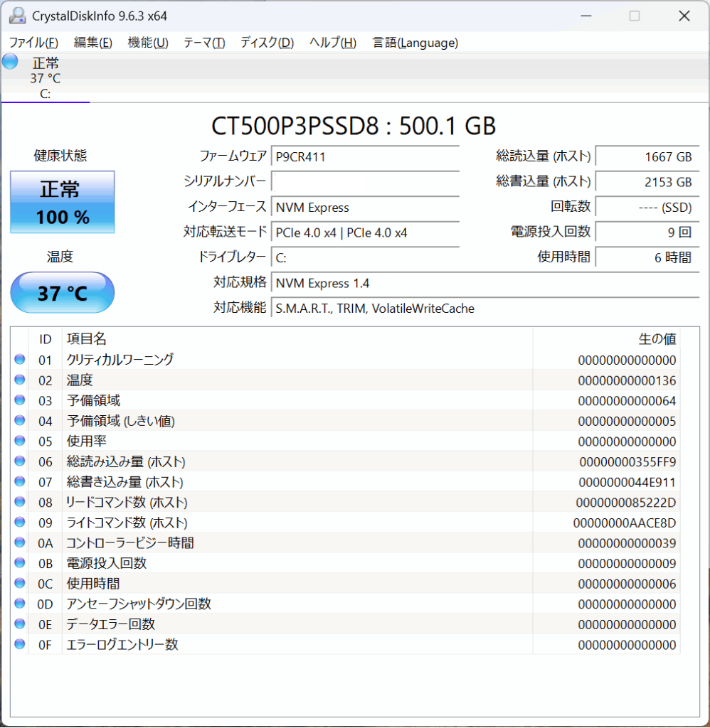Click status orb for 0F エラーログエントリー数
The height and width of the screenshot is (728, 710).
tap(19, 644)
